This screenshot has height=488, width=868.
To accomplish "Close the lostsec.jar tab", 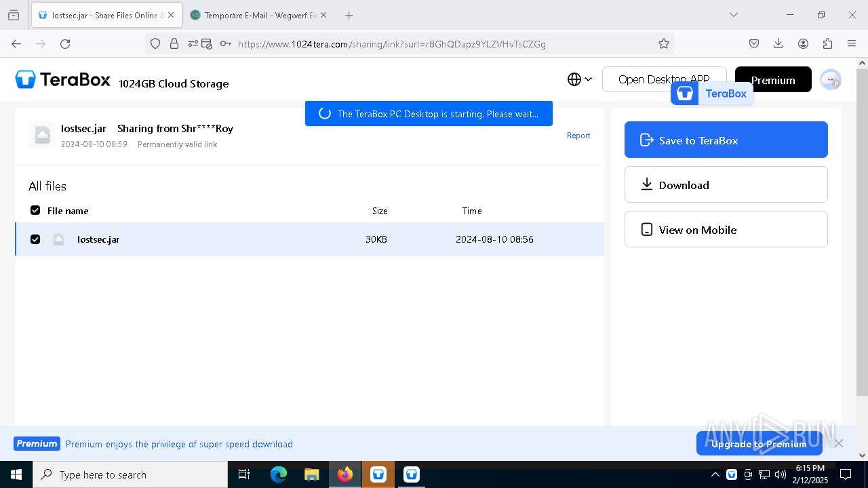I will click(x=171, y=15).
